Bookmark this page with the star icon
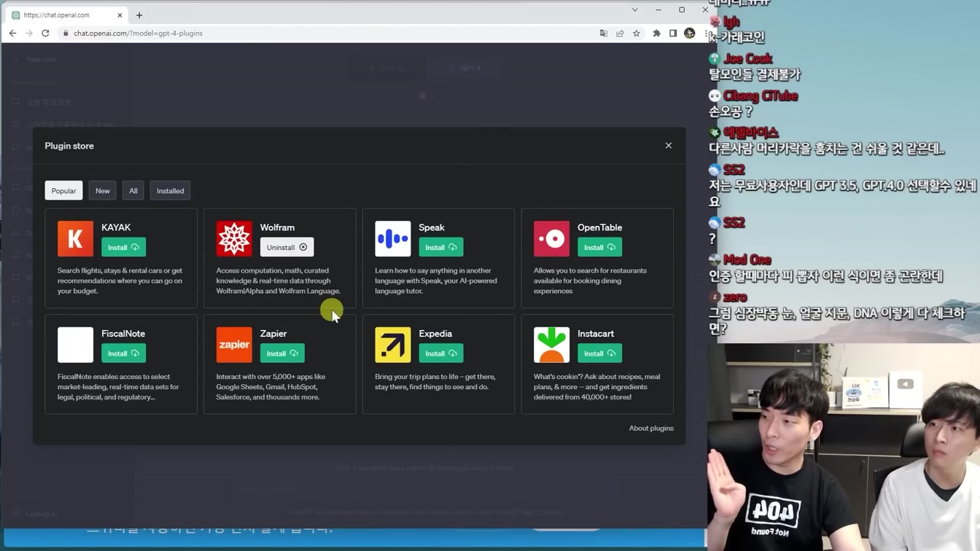Screen dimensions: 980x551 pos(637,33)
